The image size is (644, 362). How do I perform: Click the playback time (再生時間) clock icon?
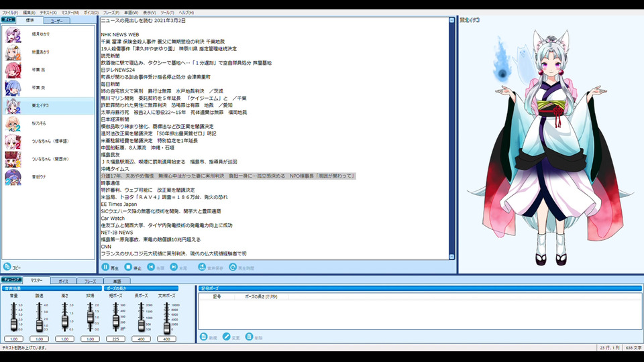pyautogui.click(x=233, y=267)
